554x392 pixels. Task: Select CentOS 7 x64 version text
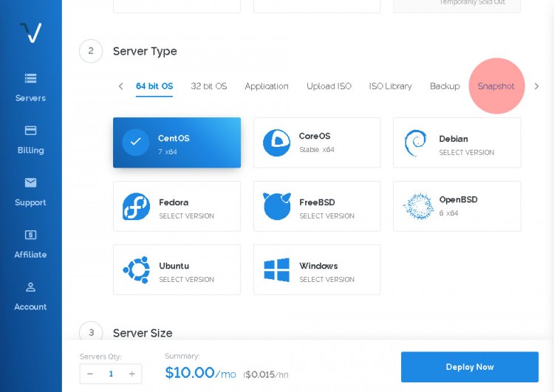coord(168,152)
